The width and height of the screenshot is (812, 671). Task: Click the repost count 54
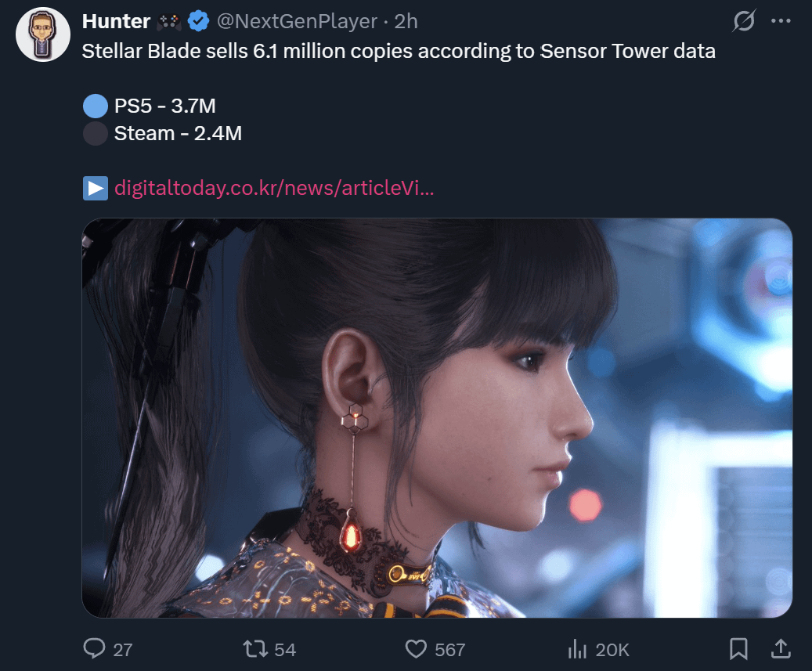[x=285, y=650]
